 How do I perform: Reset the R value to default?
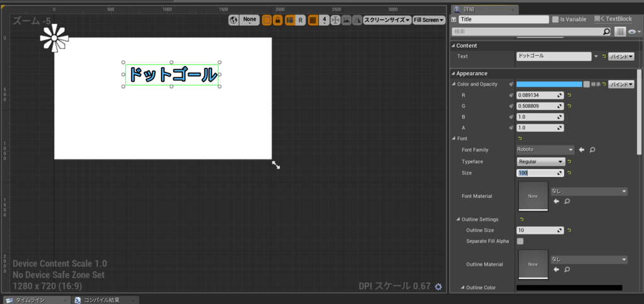pyautogui.click(x=569, y=95)
